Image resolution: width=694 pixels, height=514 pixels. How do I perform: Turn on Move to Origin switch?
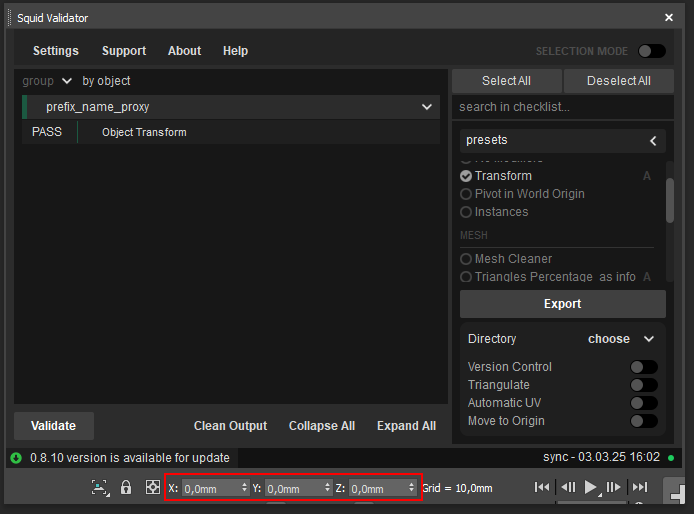(644, 421)
